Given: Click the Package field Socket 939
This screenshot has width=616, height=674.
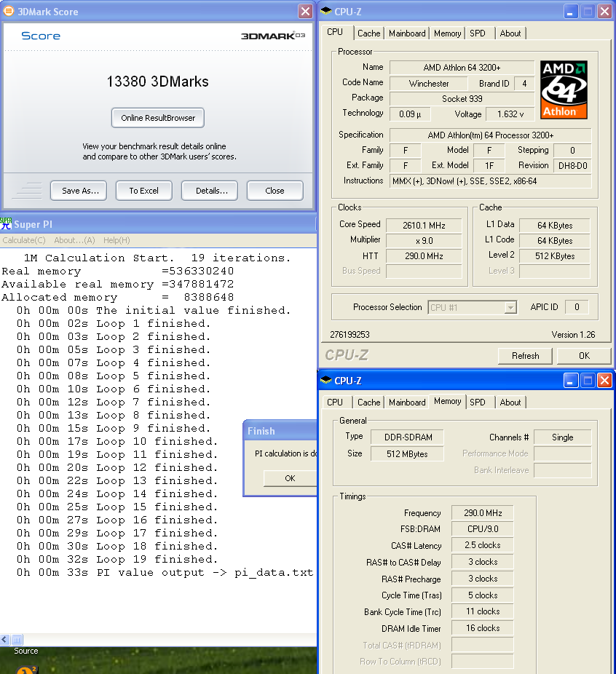Looking at the screenshot, I should pos(462,99).
